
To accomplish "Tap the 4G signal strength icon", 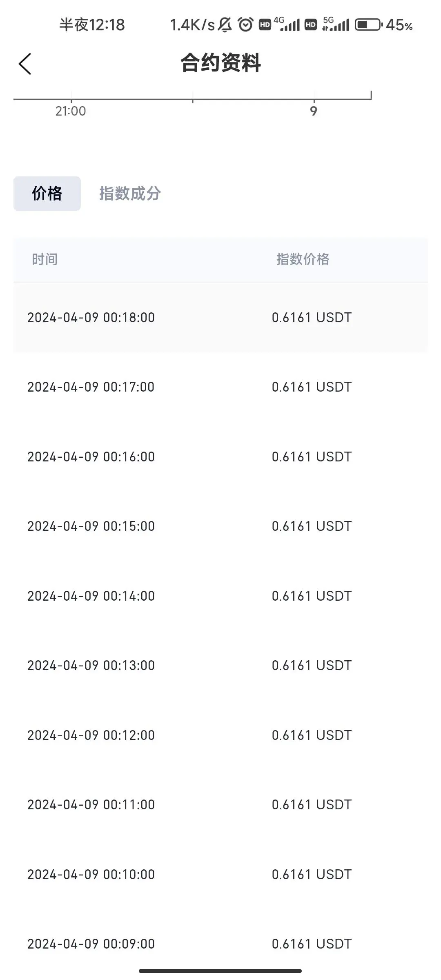I will coord(289,24).
